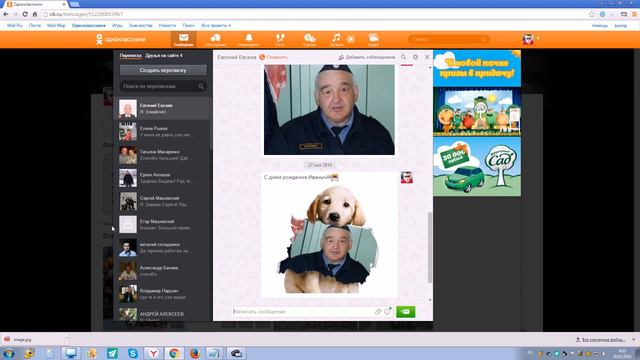
Task: Open Guests footprints icon in toolbar
Action: [280, 39]
